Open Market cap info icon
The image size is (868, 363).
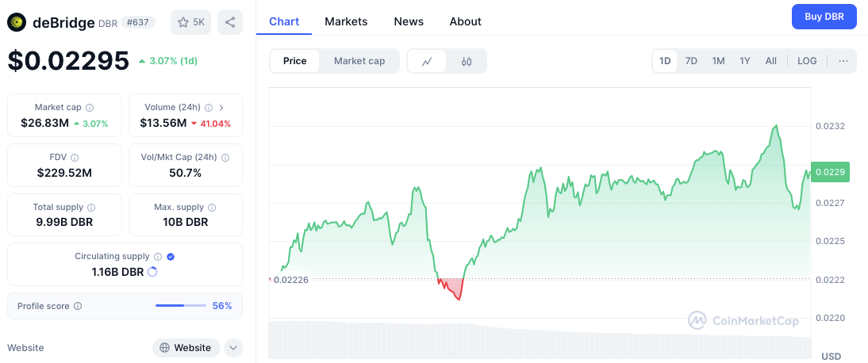(x=90, y=107)
